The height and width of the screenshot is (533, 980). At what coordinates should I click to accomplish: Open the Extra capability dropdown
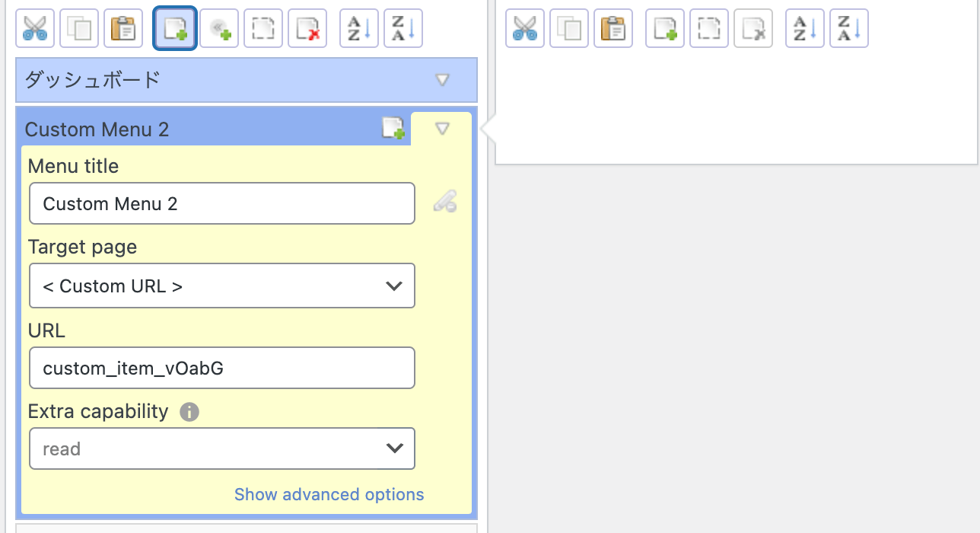coord(221,448)
